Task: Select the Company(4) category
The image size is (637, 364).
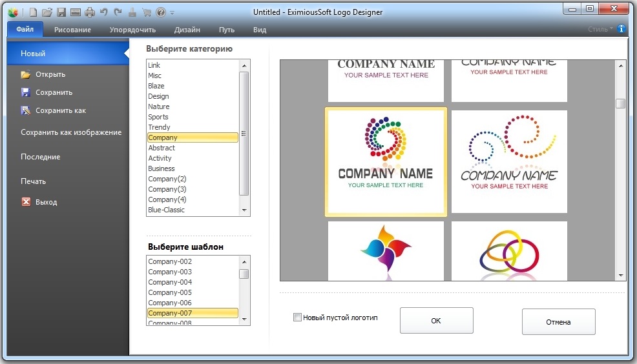Action: (x=193, y=199)
